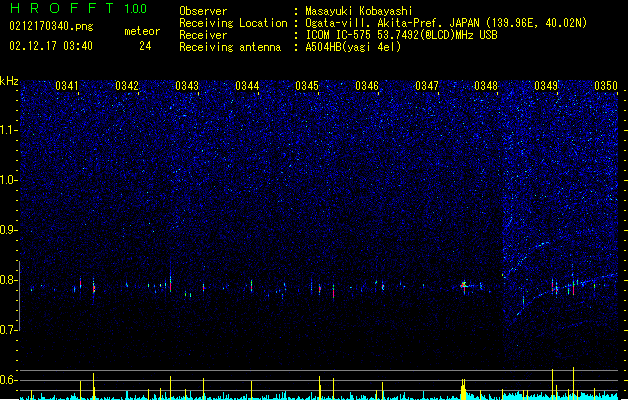This screenshot has width=629, height=400.
Task: Click the observer name Masayuki Kobayashi
Action: 359,11
